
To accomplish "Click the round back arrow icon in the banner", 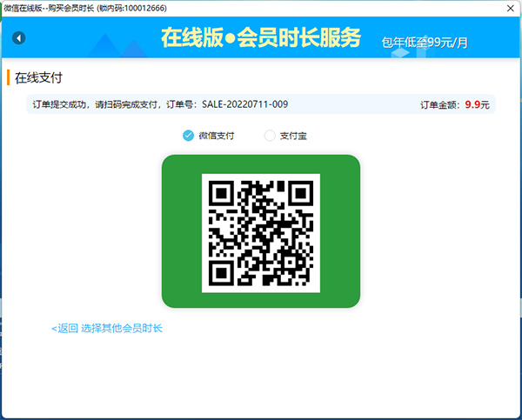I will pyautogui.click(x=19, y=37).
